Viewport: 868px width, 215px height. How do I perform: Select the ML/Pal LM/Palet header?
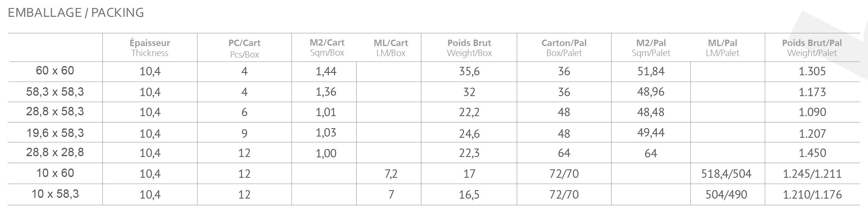(x=722, y=48)
